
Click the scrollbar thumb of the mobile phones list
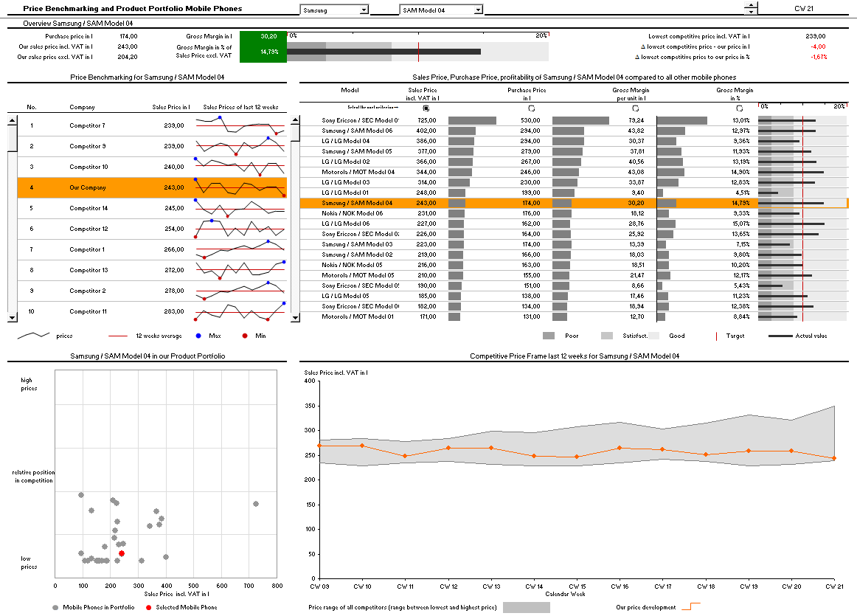click(295, 133)
